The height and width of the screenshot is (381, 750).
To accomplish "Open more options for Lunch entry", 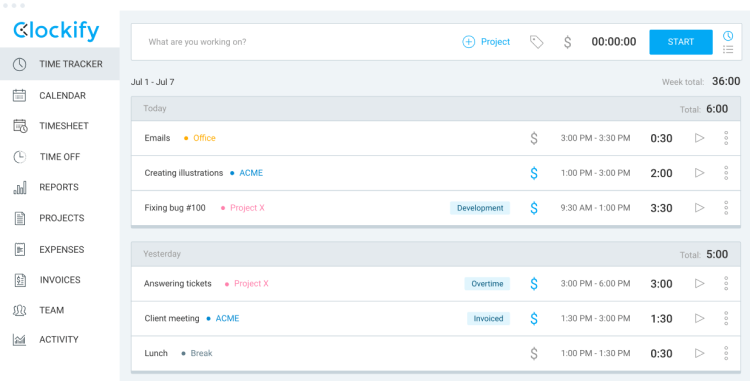I will 726,353.
